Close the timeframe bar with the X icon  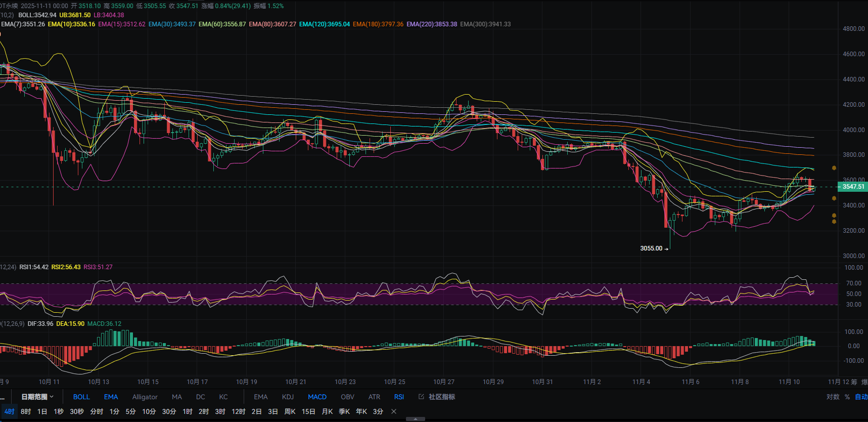click(394, 411)
